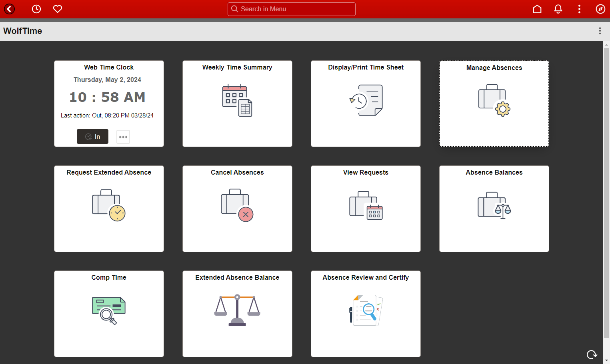Open Comp Time tile icon
610x364 pixels.
click(109, 310)
